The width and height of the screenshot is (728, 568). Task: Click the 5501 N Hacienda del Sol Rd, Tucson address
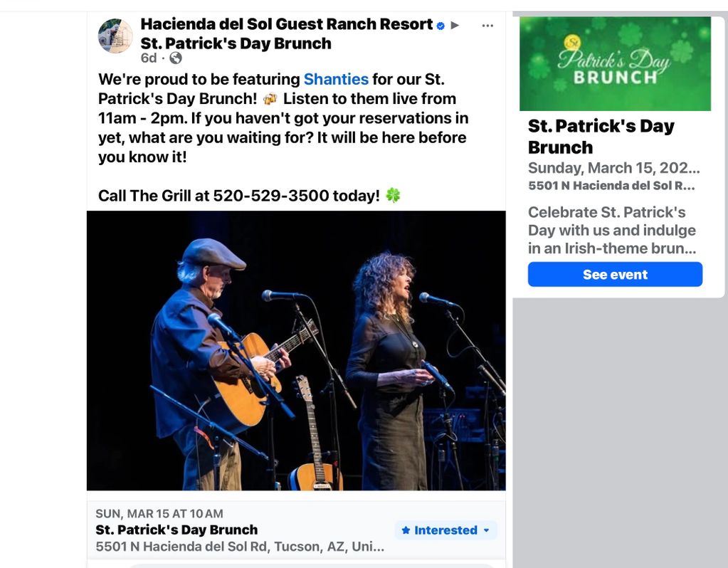240,547
